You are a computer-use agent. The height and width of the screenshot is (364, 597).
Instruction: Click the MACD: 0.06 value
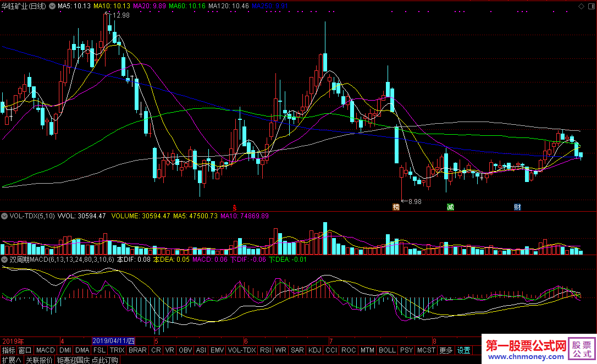210,260
